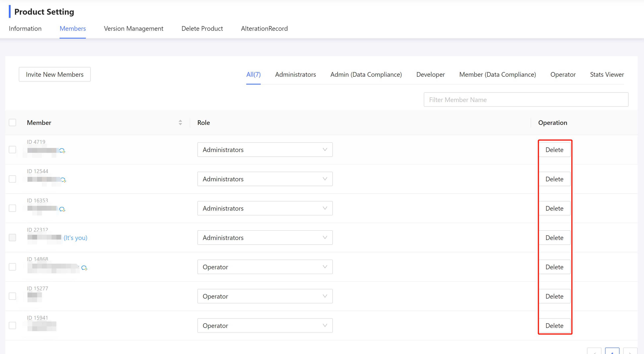Click ID 15277 member text

[x=37, y=288]
